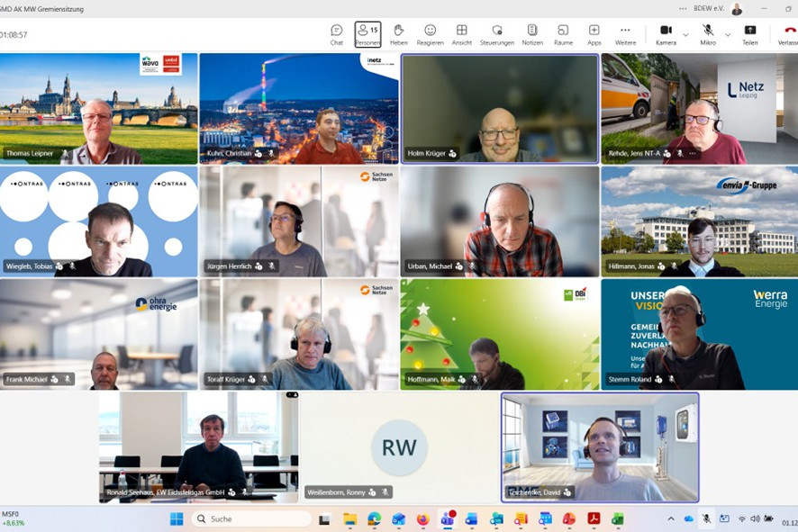Open the Reagieren reactions menu
Image resolution: width=798 pixels, height=532 pixels.
tap(430, 34)
